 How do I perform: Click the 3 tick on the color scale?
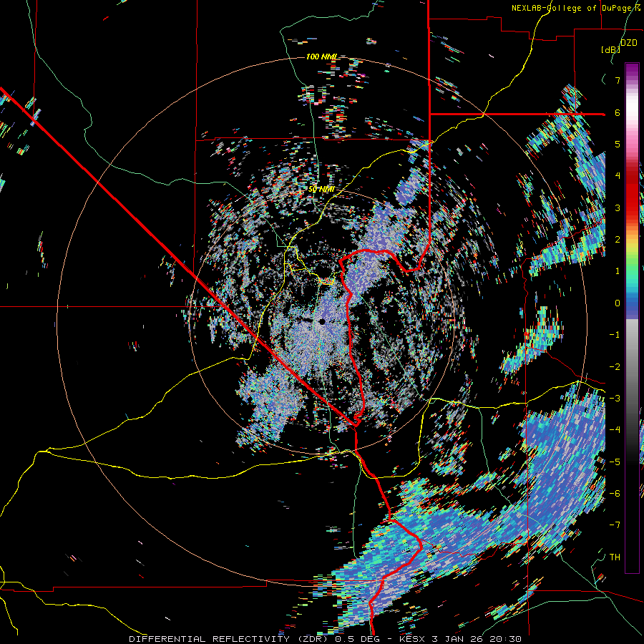(618, 208)
